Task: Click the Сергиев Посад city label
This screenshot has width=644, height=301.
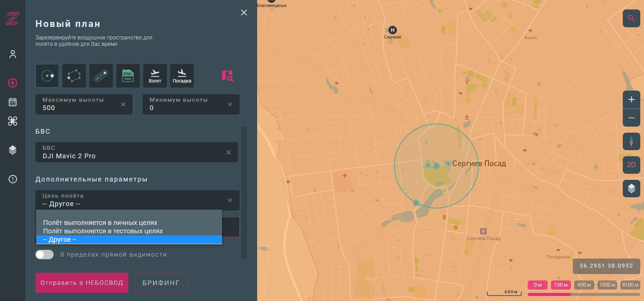Action: click(479, 164)
